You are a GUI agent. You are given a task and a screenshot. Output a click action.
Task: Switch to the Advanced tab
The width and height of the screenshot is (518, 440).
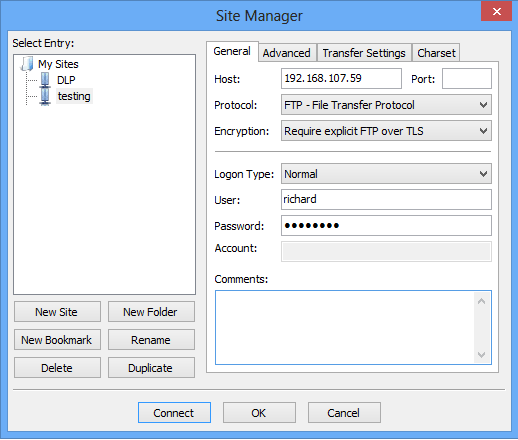pyautogui.click(x=287, y=53)
